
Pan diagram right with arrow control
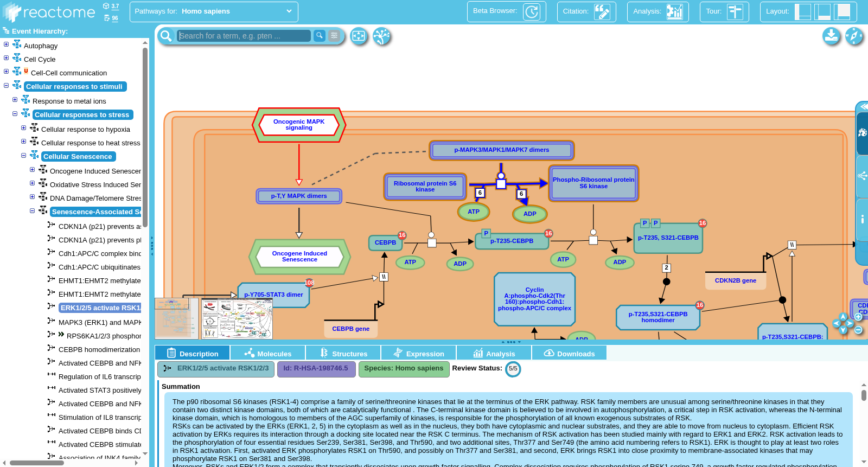[850, 323]
